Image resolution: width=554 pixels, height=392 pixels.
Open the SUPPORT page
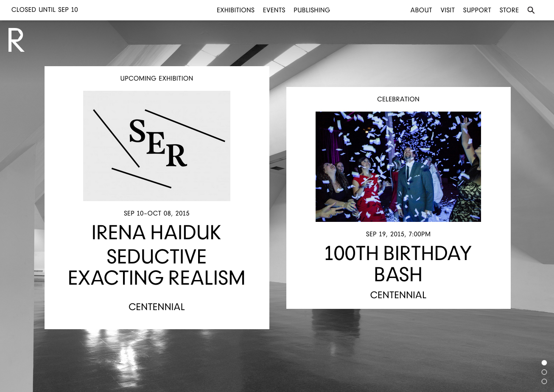[x=477, y=10]
